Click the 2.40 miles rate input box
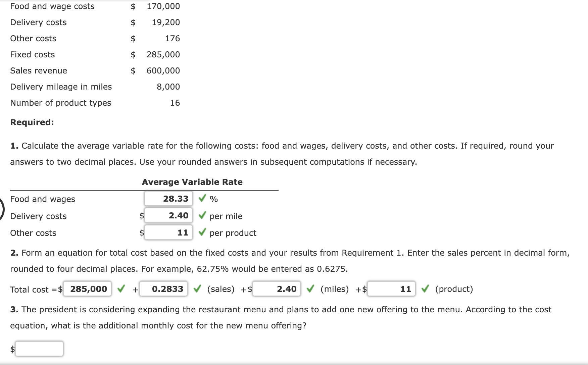 [276, 289]
